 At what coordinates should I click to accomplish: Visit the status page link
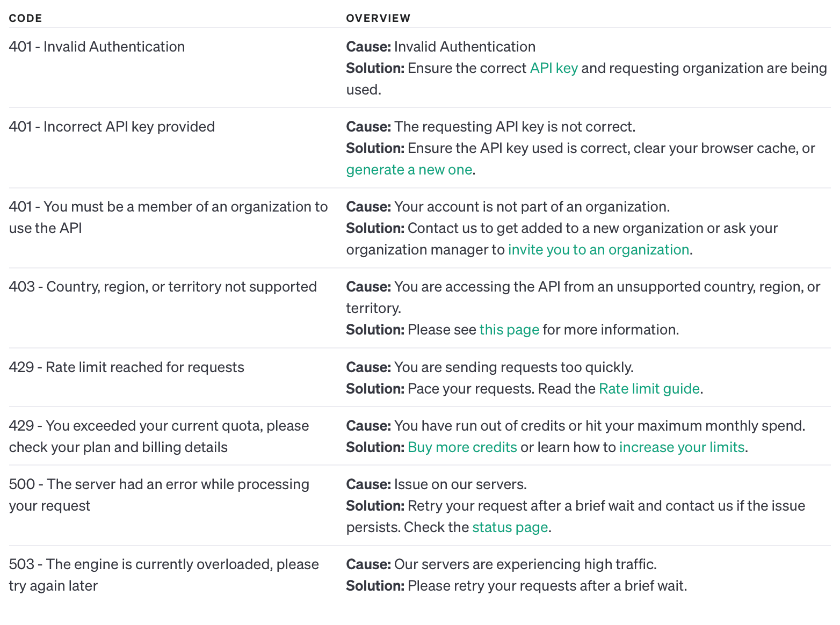click(x=510, y=527)
